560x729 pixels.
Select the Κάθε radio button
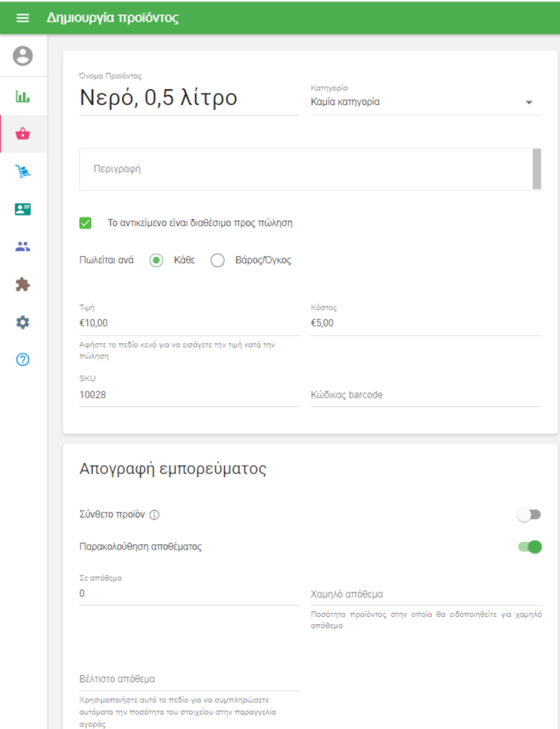tap(157, 261)
